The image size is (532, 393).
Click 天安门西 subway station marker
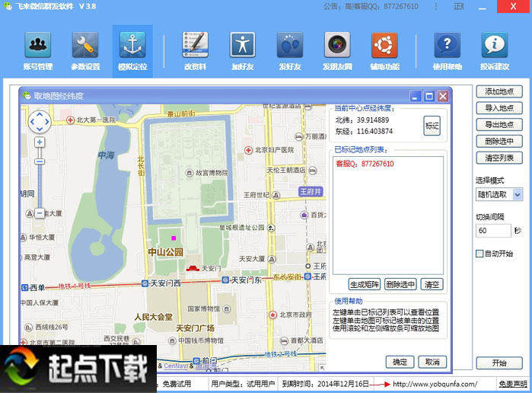tap(145, 283)
